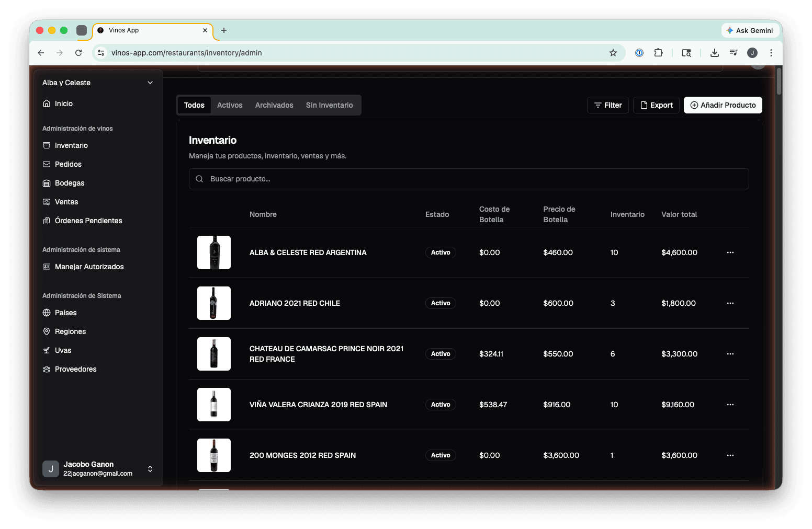The width and height of the screenshot is (812, 529).
Task: Export the inventory list
Action: pos(656,105)
